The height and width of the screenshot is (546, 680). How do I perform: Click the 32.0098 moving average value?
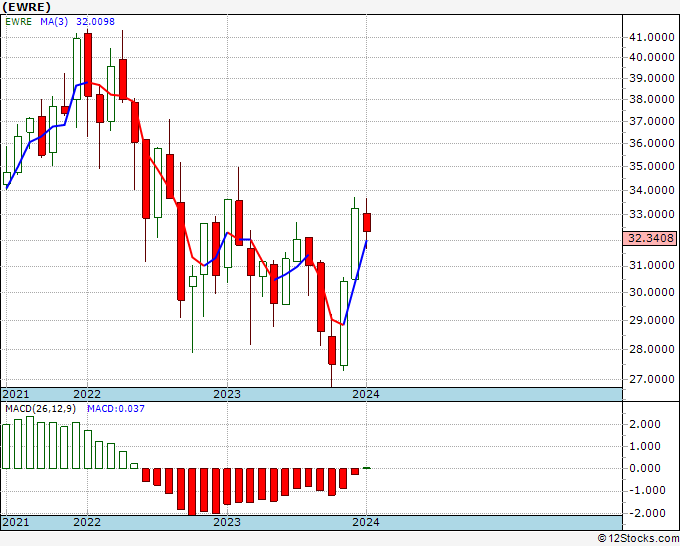click(95, 22)
